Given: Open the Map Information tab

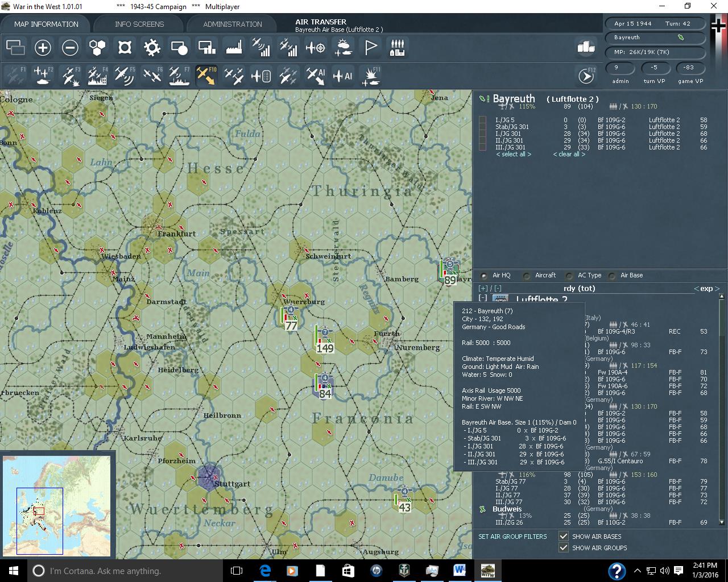Looking at the screenshot, I should pyautogui.click(x=46, y=24).
